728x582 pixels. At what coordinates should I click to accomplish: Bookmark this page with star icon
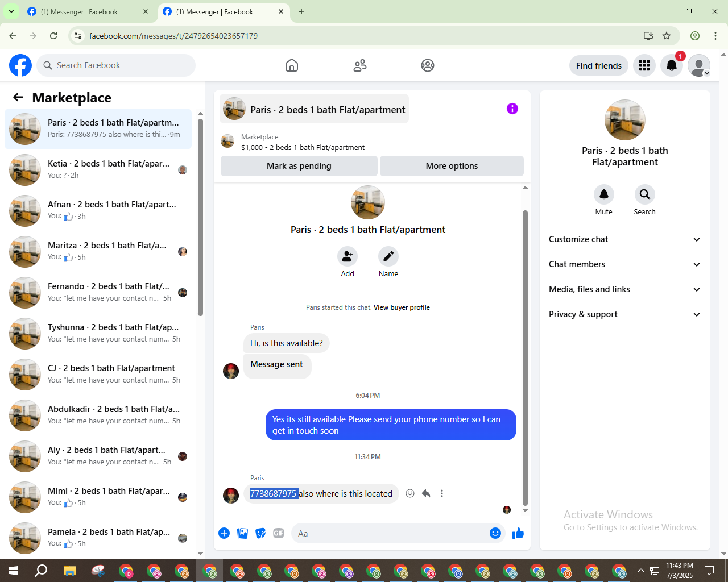(x=667, y=36)
